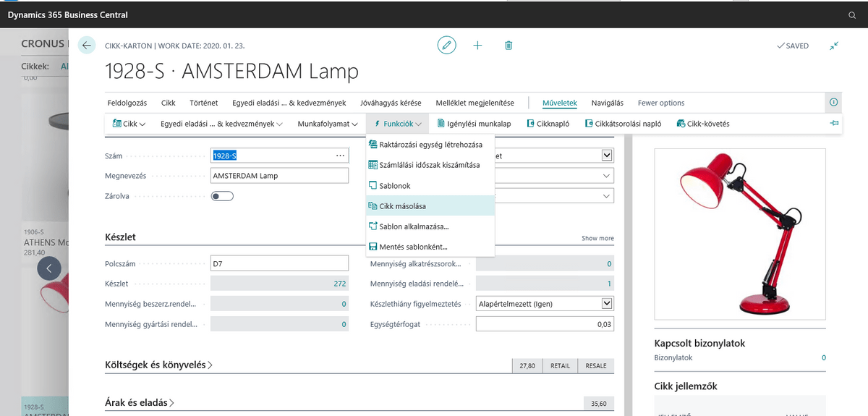868x416 pixels.
Task: Choose Mentés sablonként... entry
Action: click(430, 247)
